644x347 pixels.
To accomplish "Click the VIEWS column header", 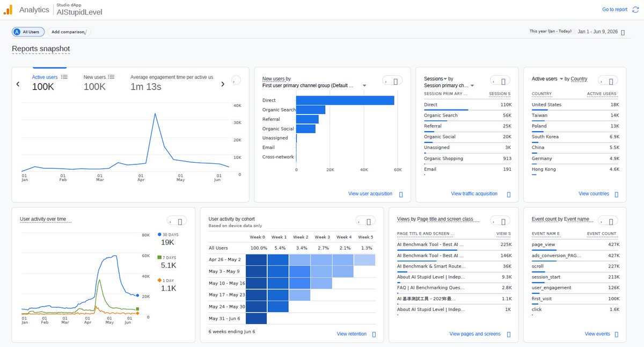I will tap(503, 234).
